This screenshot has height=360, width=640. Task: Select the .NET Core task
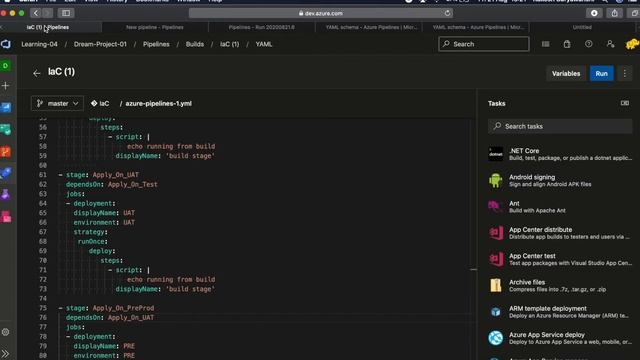click(x=560, y=154)
